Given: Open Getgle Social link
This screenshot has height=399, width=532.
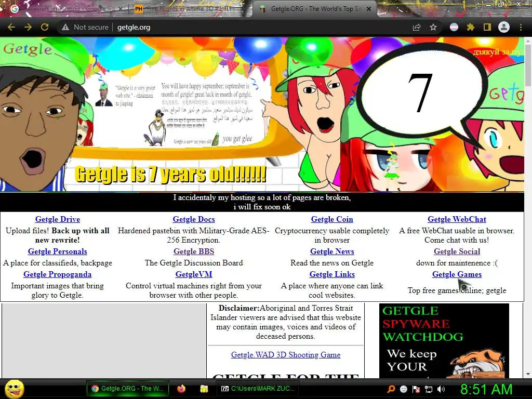Looking at the screenshot, I should pyautogui.click(x=457, y=251).
